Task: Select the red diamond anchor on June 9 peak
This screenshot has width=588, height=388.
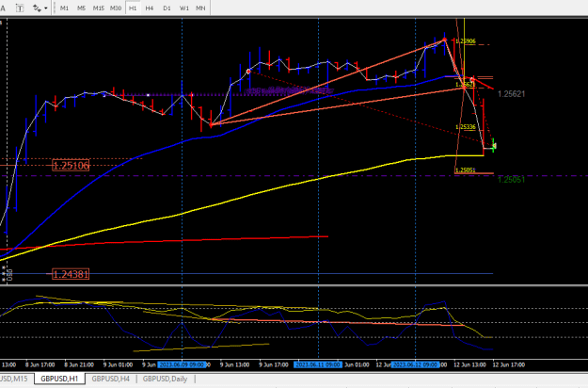Action: (248, 72)
